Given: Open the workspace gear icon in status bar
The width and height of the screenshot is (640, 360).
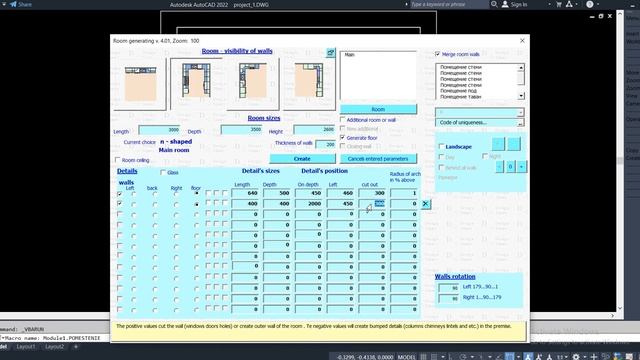Looking at the screenshot, I should 576,357.
